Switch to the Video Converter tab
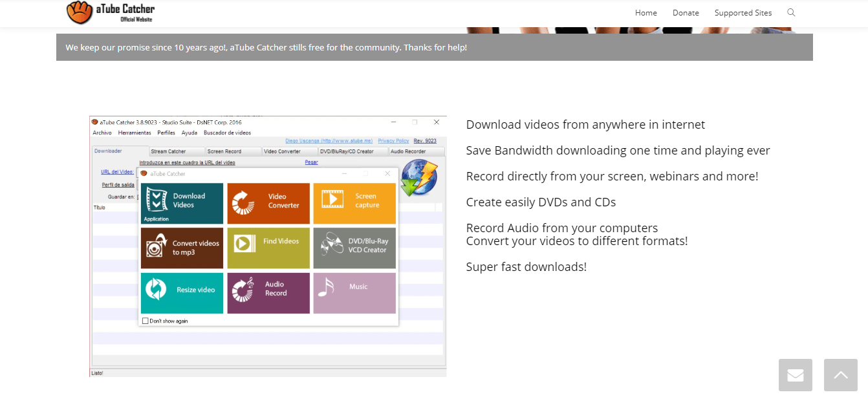 pyautogui.click(x=290, y=151)
